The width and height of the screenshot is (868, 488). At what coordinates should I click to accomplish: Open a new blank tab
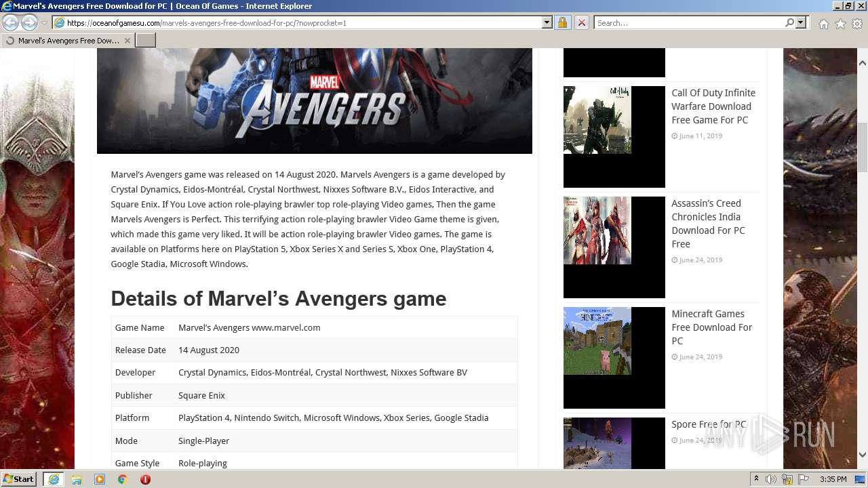pyautogui.click(x=146, y=40)
